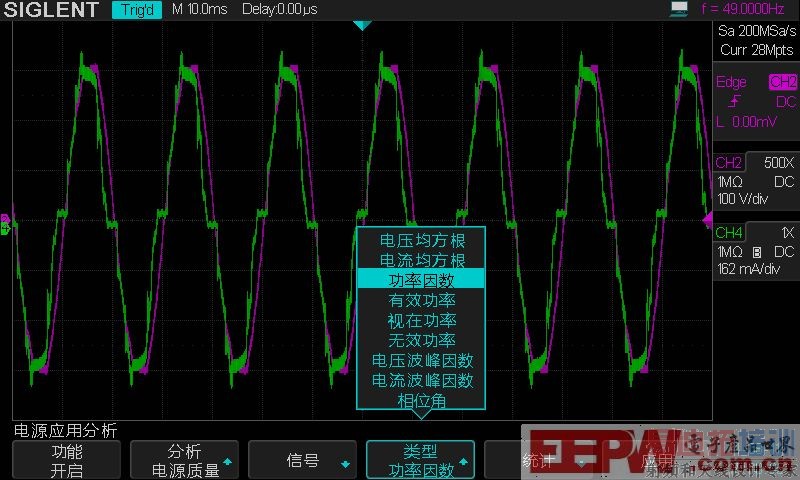Click the 电源应用分析 menu title

click(65, 431)
